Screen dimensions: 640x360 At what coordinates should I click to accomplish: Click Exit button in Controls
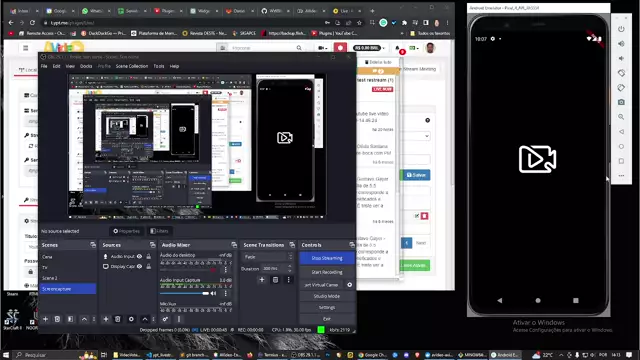coord(327,318)
